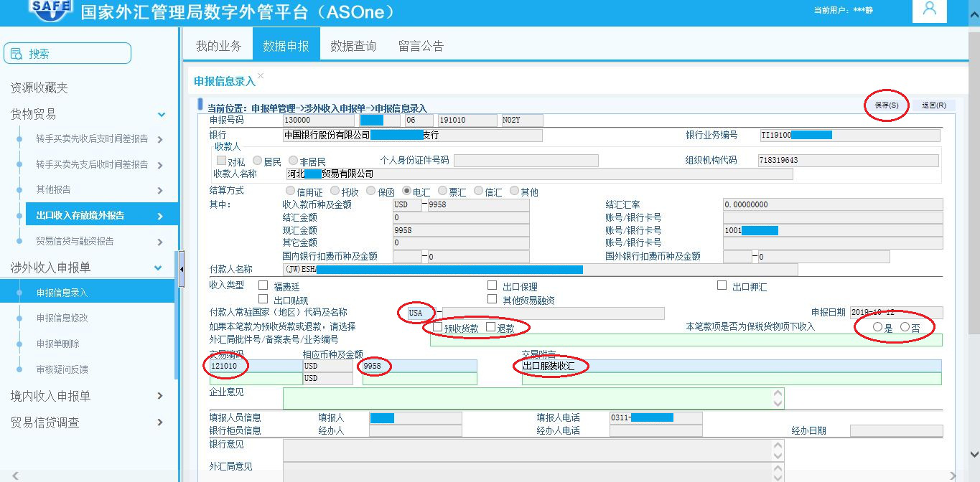Click the 交易附言 field 出口服装收汇
The width and height of the screenshot is (980, 482).
tap(731, 366)
